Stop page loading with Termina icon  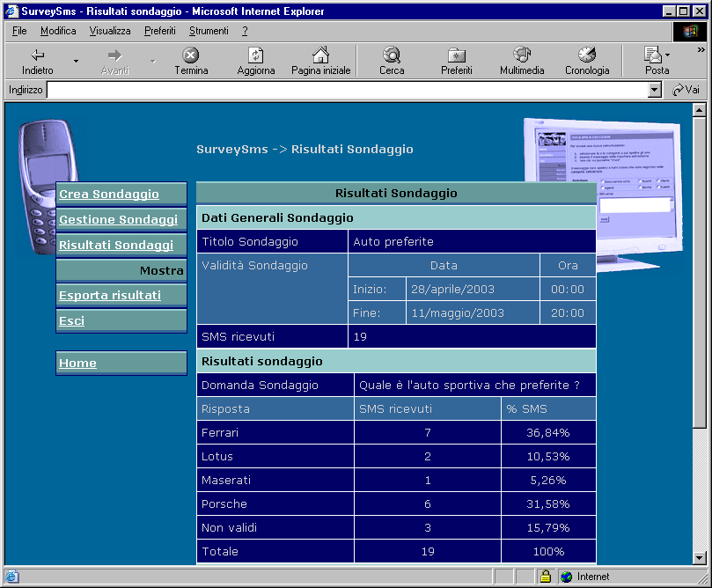[x=191, y=55]
